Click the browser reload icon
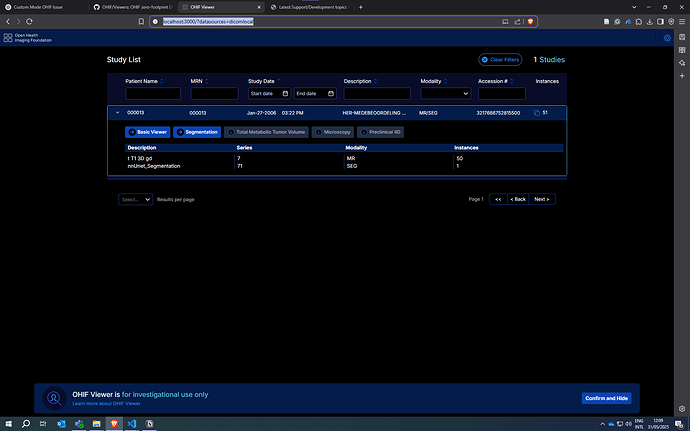The width and height of the screenshot is (690, 431). click(x=29, y=22)
